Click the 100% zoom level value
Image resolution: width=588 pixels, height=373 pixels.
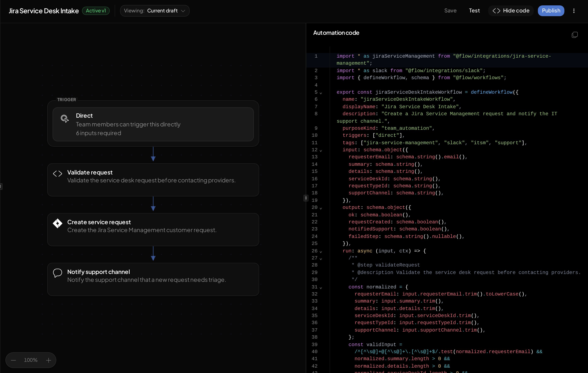[31, 360]
